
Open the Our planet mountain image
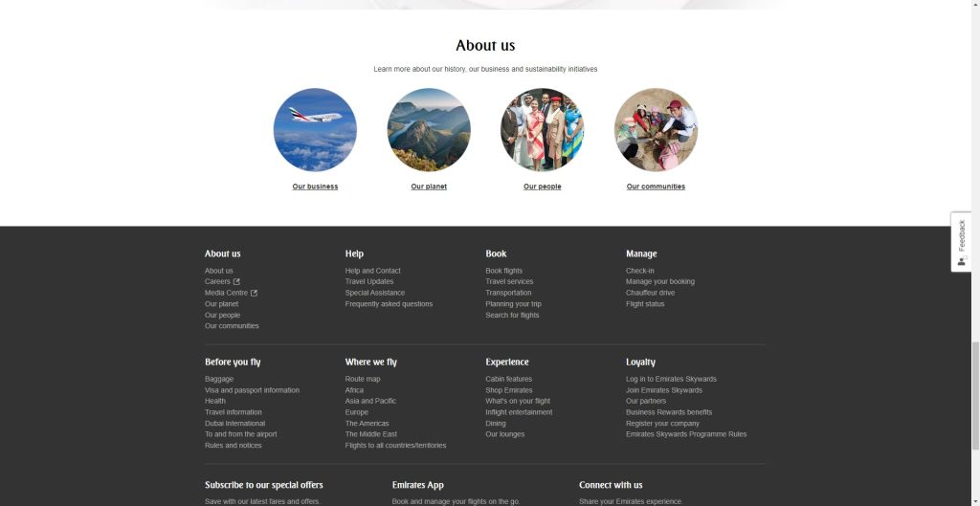tap(429, 129)
